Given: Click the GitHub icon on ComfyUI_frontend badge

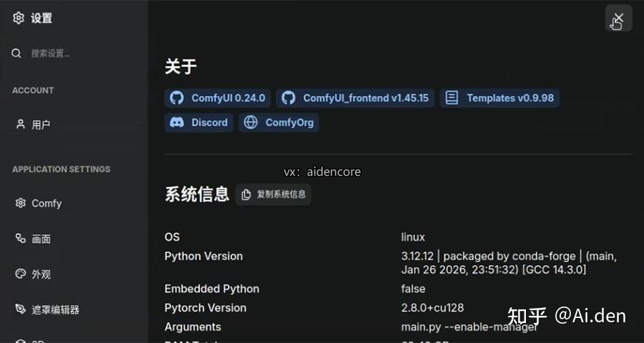Looking at the screenshot, I should (x=288, y=98).
